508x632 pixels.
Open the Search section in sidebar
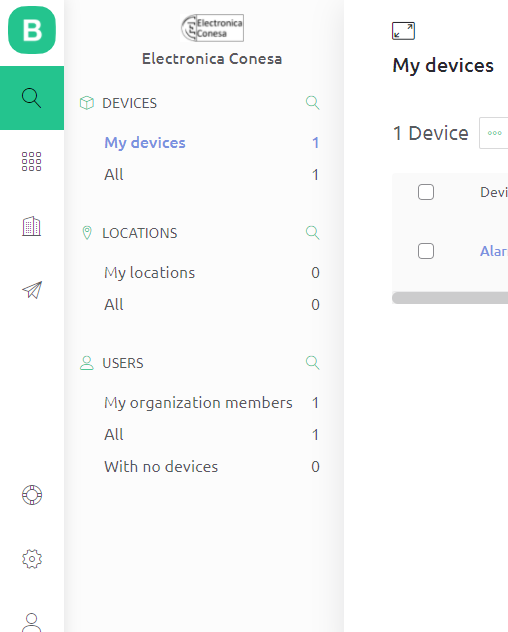coord(32,98)
